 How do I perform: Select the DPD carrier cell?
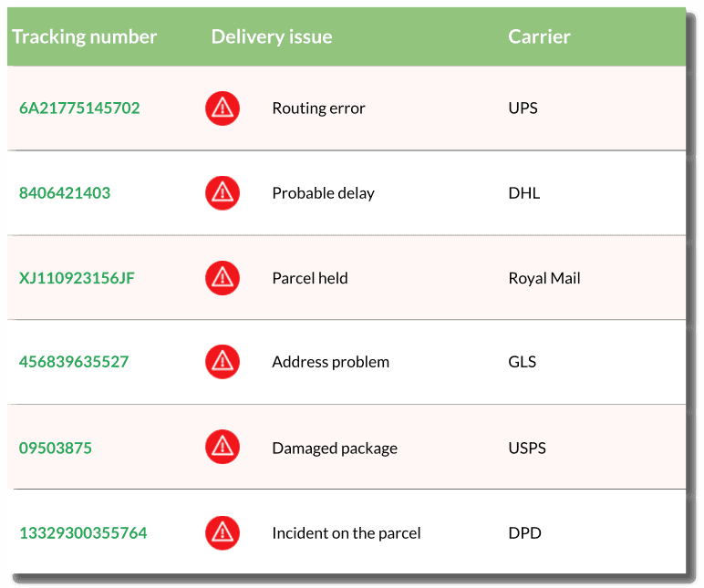[524, 532]
